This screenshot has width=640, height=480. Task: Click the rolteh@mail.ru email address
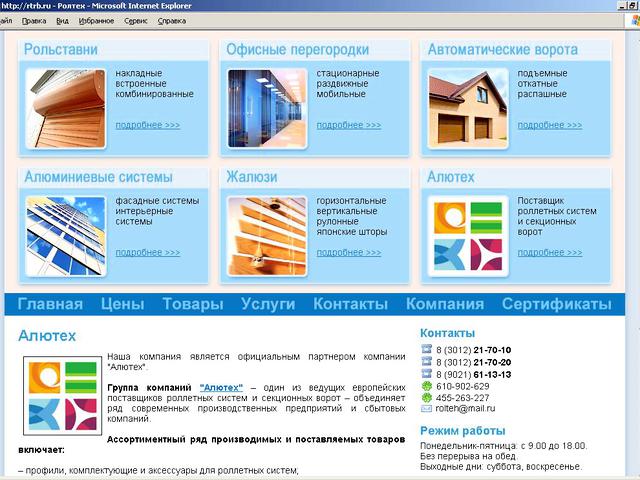click(465, 409)
